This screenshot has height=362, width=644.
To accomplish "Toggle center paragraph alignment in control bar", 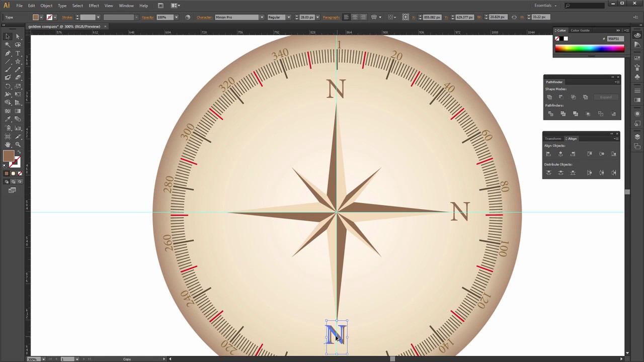I will 355,17.
